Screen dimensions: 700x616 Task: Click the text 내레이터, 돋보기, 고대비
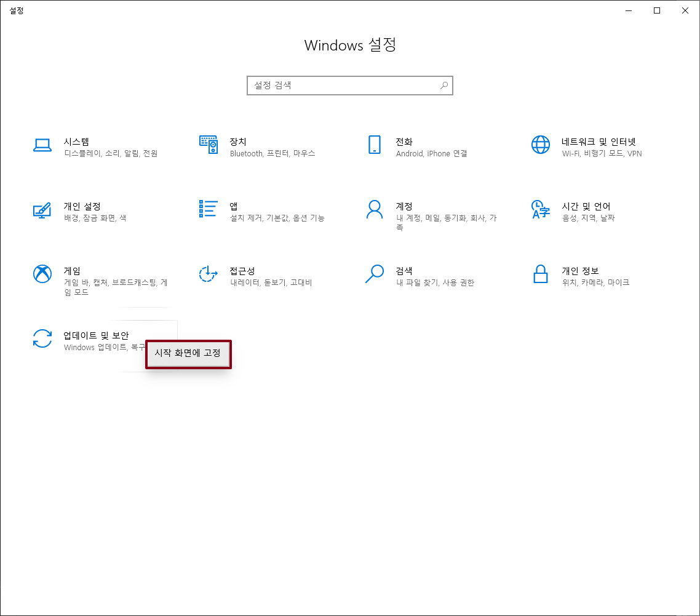271,282
